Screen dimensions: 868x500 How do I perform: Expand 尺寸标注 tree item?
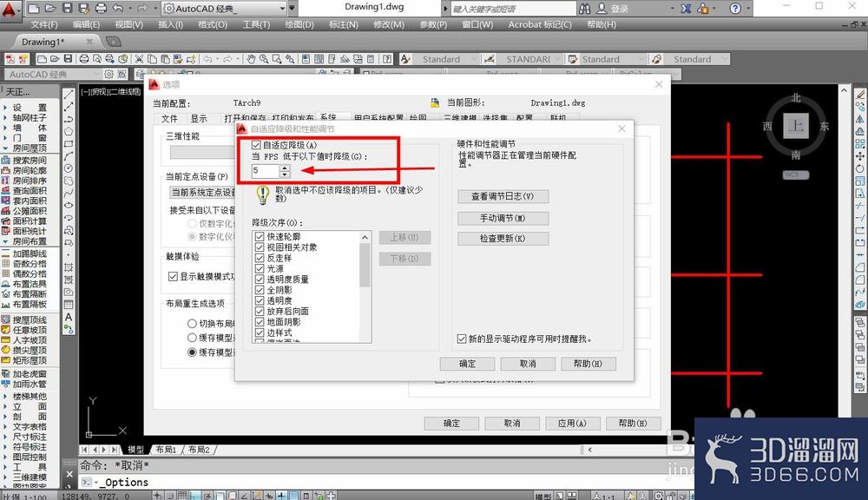tap(5, 437)
